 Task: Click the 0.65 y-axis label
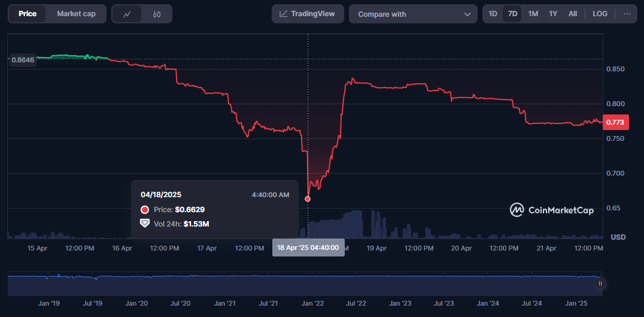pyautogui.click(x=614, y=208)
